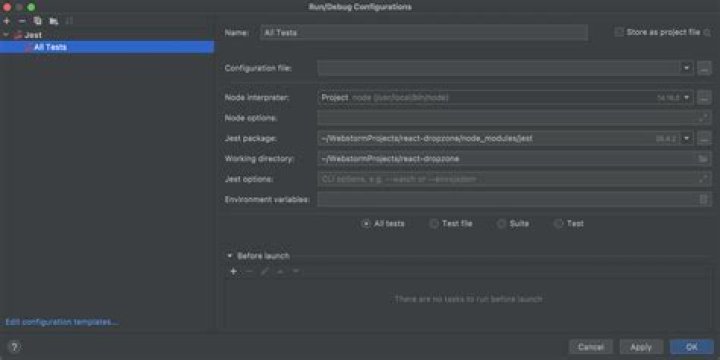The image size is (720, 360).
Task: Select the Test file radio button
Action: coord(434,224)
